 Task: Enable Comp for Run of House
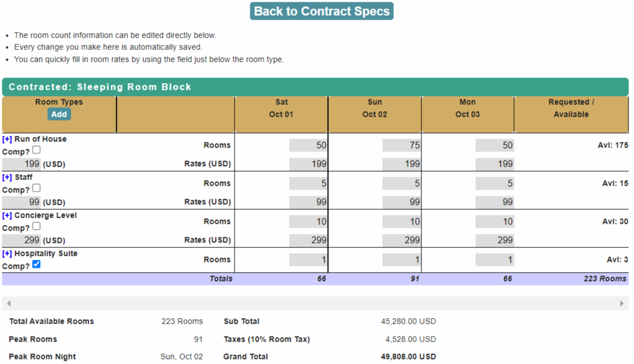click(x=36, y=149)
